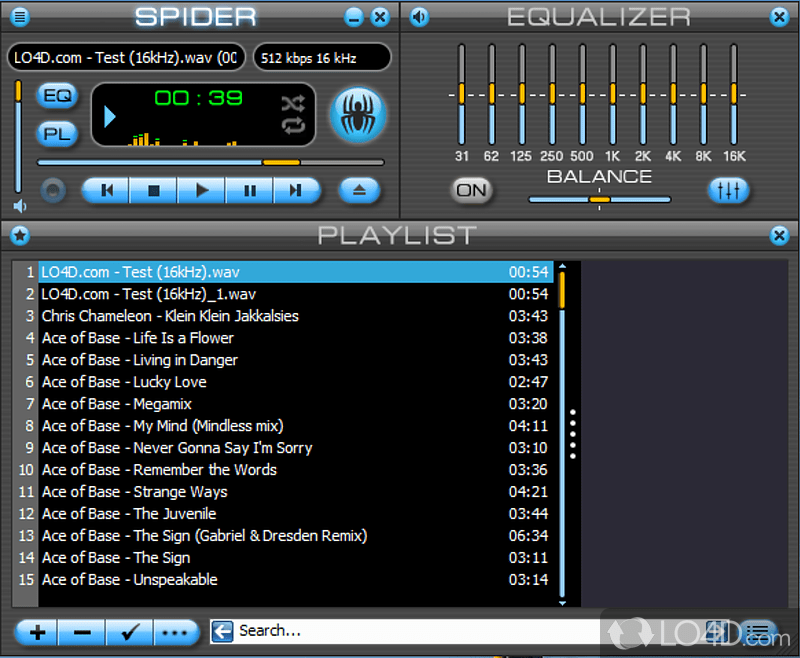Adjust the 500 Hz equalizer band
The width and height of the screenshot is (800, 658).
[x=582, y=94]
